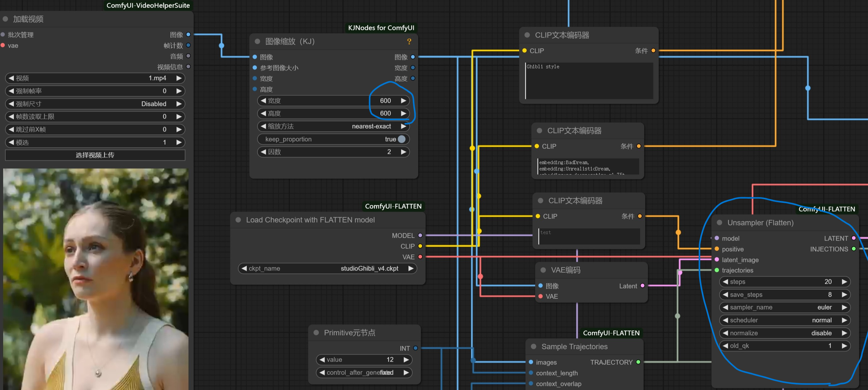Increase 跳过前X帧 value with right arrow
The height and width of the screenshot is (390, 868).
[179, 130]
